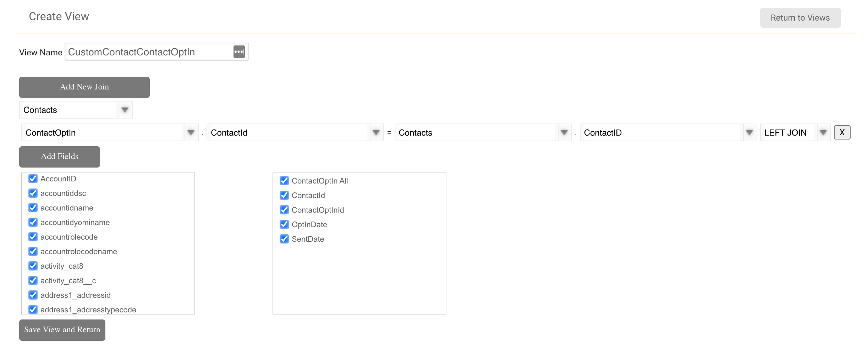Image resolution: width=868 pixels, height=350 pixels.
Task: Toggle accountidyominame checkbox
Action: click(x=33, y=222)
